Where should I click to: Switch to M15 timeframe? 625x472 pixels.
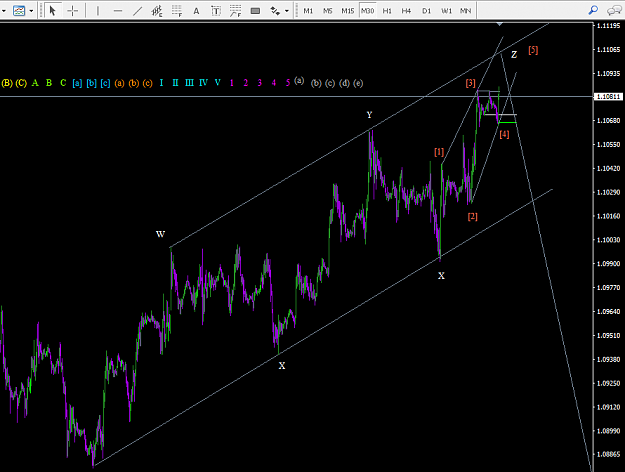click(x=348, y=11)
